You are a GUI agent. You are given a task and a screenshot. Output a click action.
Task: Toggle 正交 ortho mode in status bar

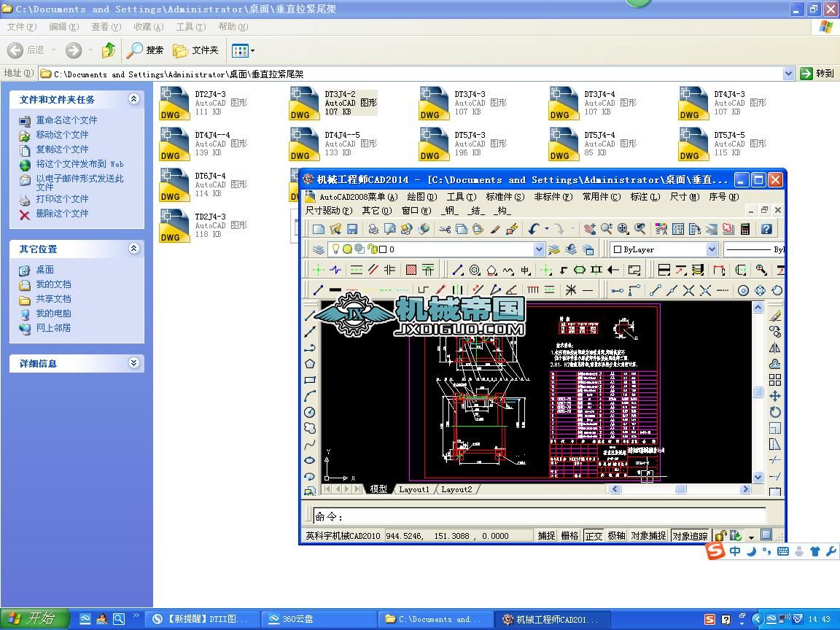coord(594,536)
